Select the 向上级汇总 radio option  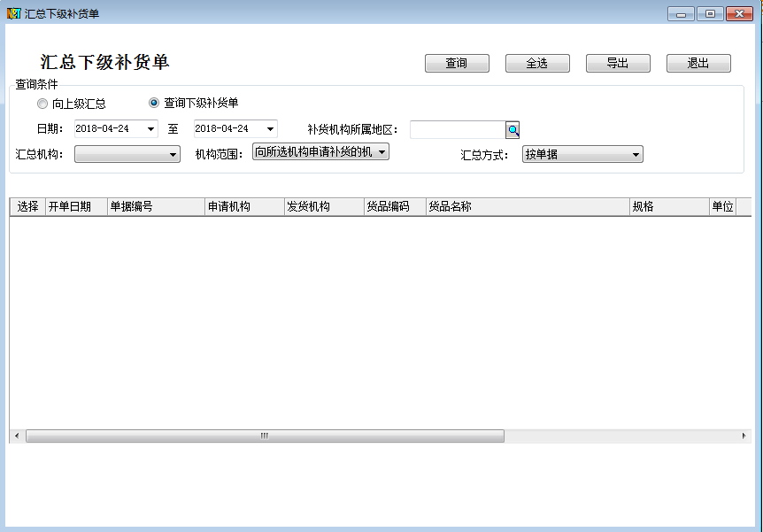pyautogui.click(x=42, y=104)
